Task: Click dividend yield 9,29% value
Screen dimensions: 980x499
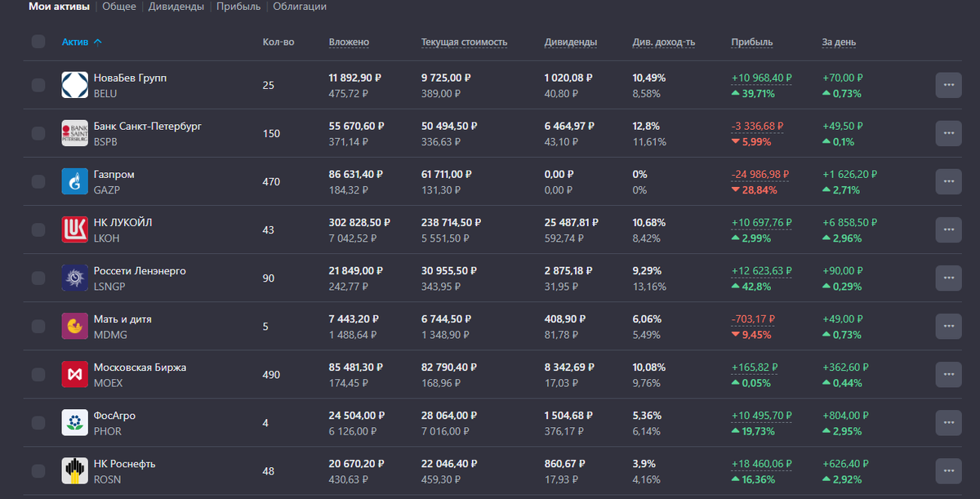Action: click(x=647, y=270)
